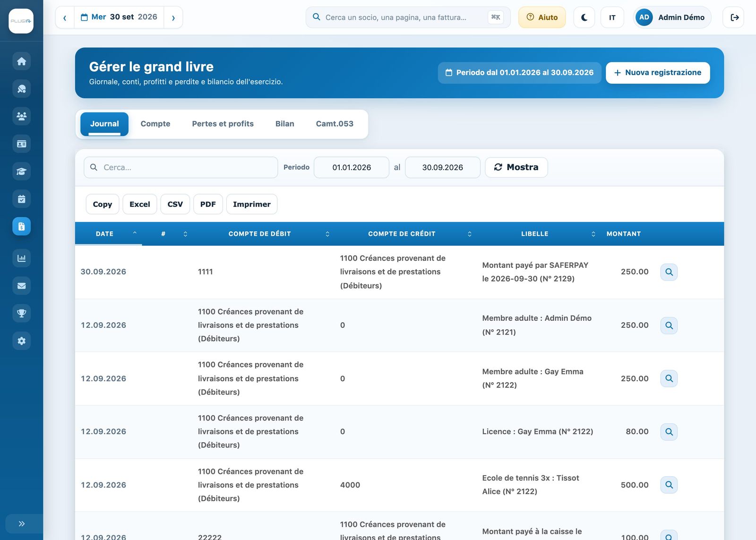This screenshot has width=756, height=540.
Task: Open the trophy sidebar icon
Action: pyautogui.click(x=21, y=313)
